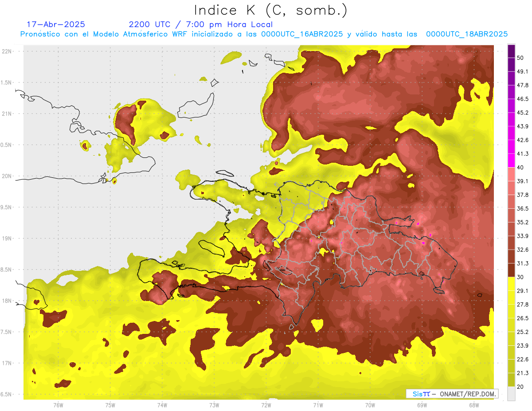Click the legend value "50"
The height and width of the screenshot is (411, 532).
click(520, 58)
